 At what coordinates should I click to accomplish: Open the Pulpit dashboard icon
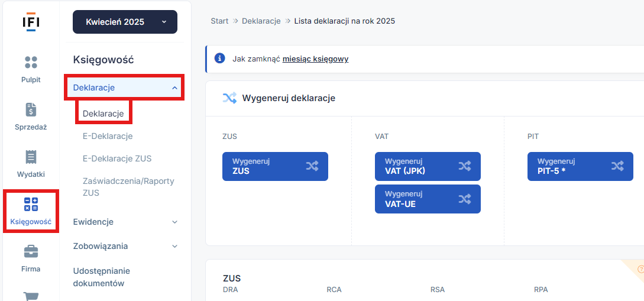tap(31, 63)
